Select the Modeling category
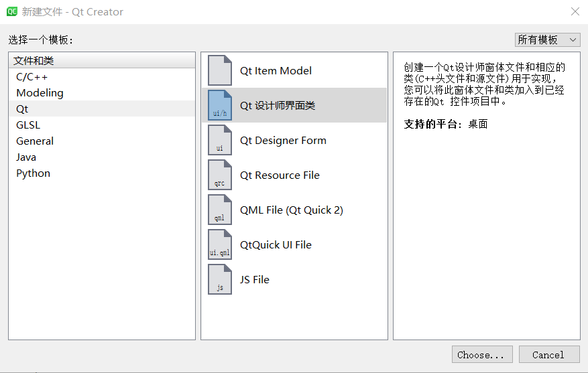588x373 pixels. pyautogui.click(x=102, y=93)
